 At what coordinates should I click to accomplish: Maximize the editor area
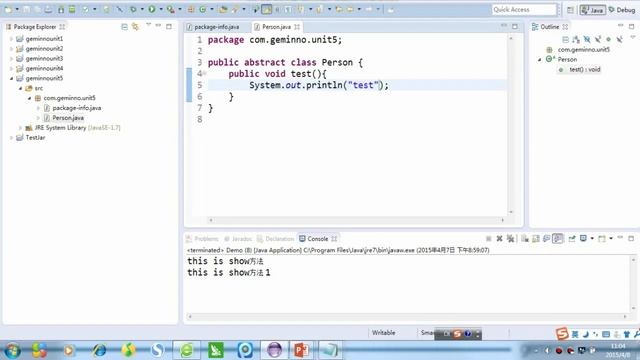click(x=515, y=27)
